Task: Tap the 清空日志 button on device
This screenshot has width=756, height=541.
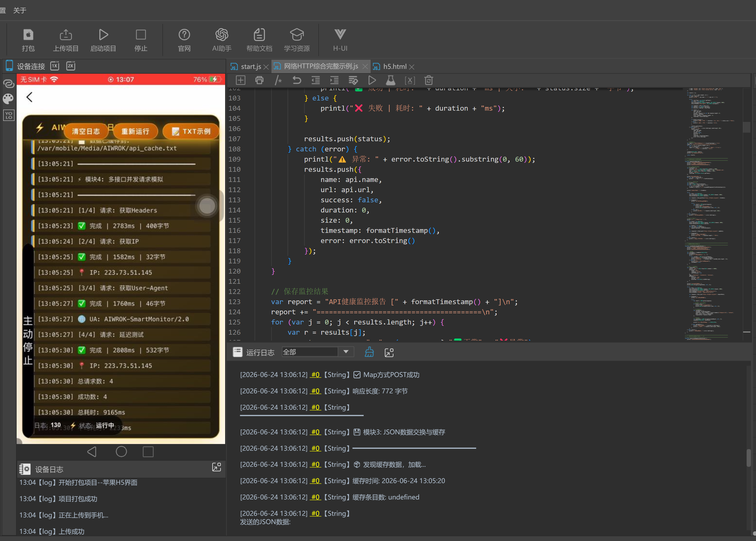Action: tap(86, 131)
